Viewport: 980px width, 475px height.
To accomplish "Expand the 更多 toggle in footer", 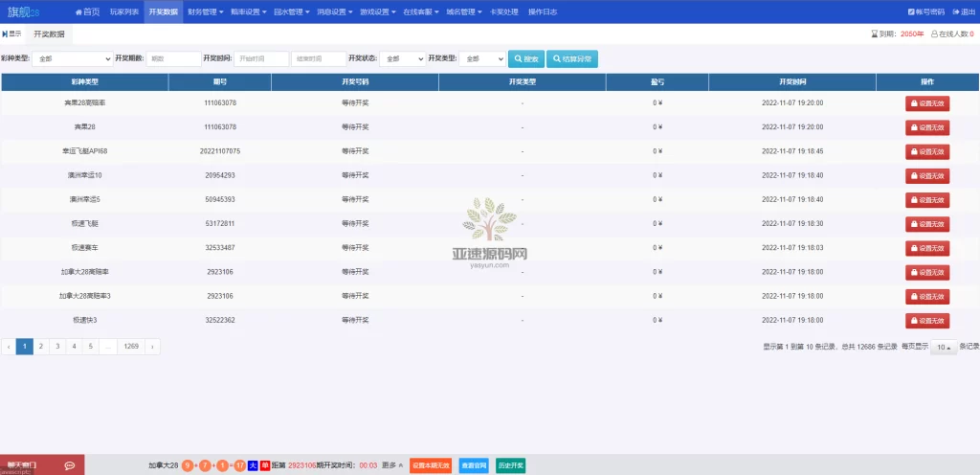I will click(x=392, y=465).
